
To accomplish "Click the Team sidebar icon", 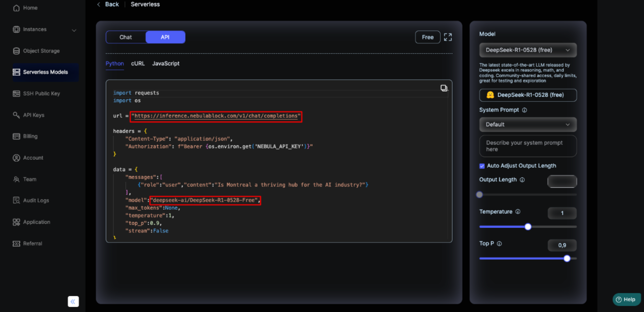I will pos(16,179).
